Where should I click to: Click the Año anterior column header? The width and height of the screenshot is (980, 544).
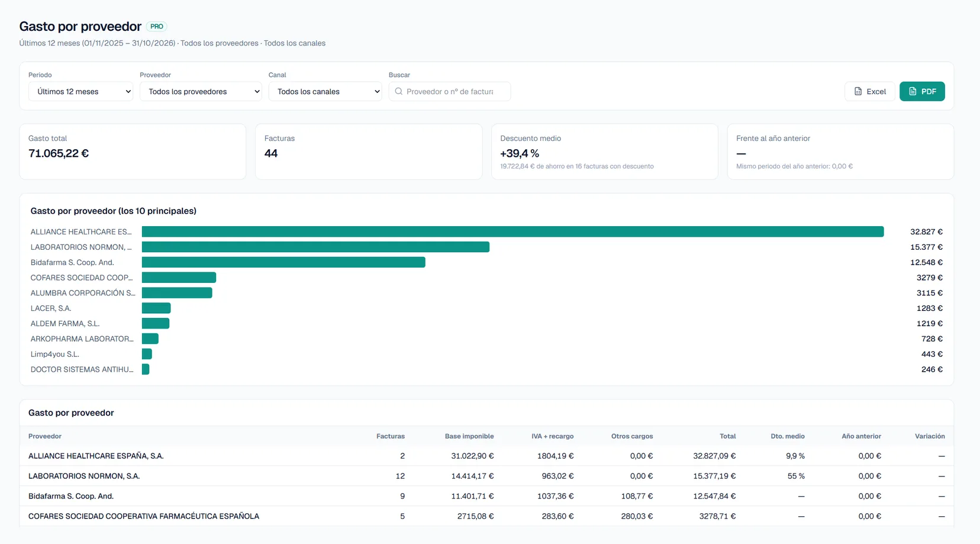861,436
